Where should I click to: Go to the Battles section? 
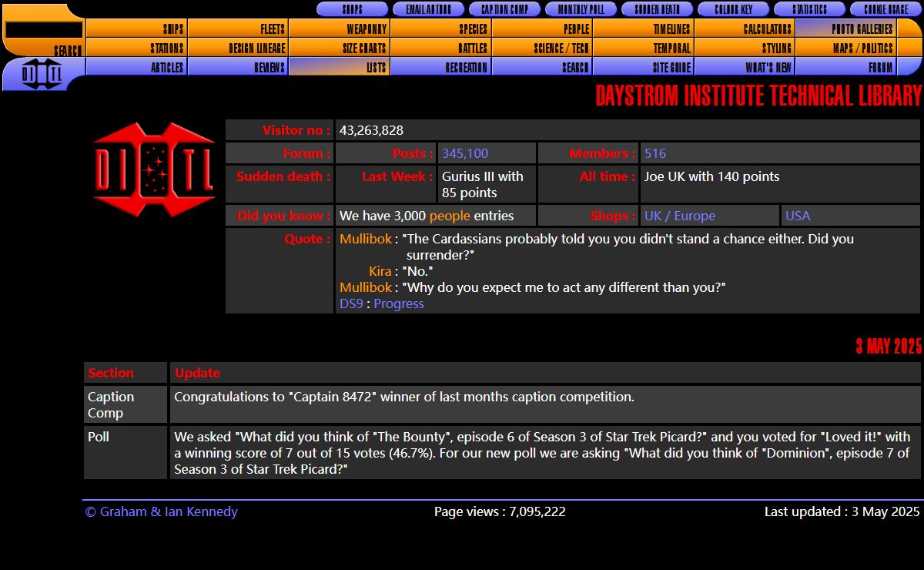click(440, 48)
